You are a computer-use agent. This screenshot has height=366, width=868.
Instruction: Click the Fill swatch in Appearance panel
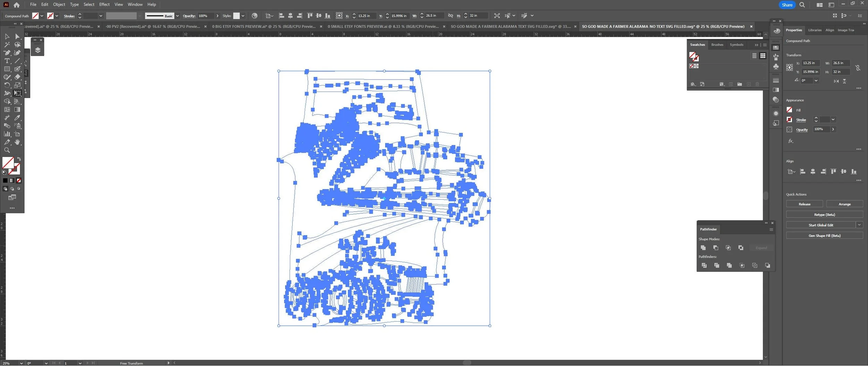(789, 110)
